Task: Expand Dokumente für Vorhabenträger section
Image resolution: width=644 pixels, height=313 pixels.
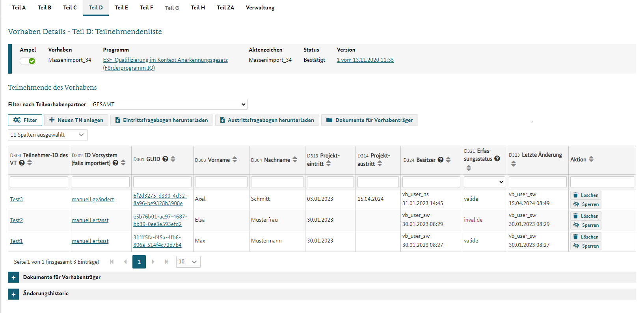Action: [x=13, y=278]
